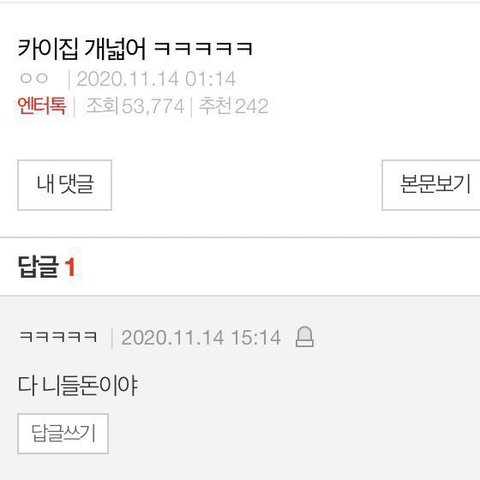Click the divider line above the 답글 heading
This screenshot has width=480, height=480.
(240, 238)
